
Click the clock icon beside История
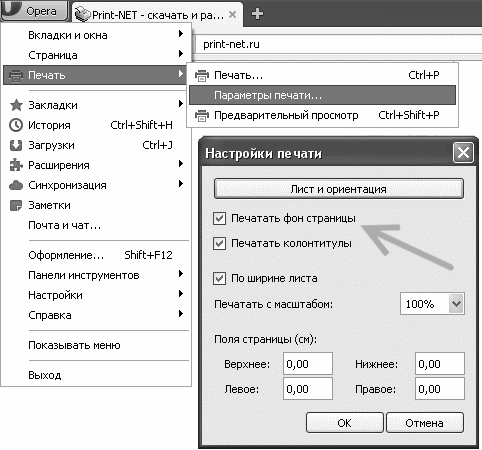pos(16,125)
